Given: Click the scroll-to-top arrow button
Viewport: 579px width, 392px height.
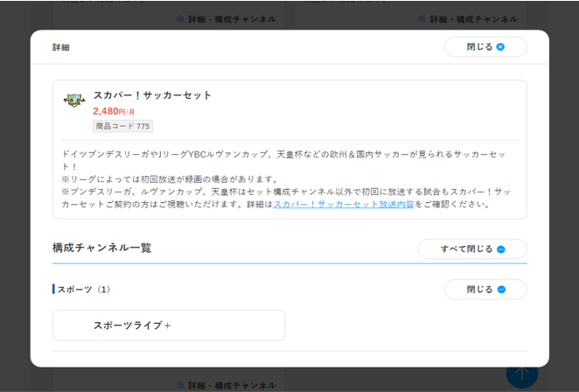Looking at the screenshot, I should tap(522, 374).
